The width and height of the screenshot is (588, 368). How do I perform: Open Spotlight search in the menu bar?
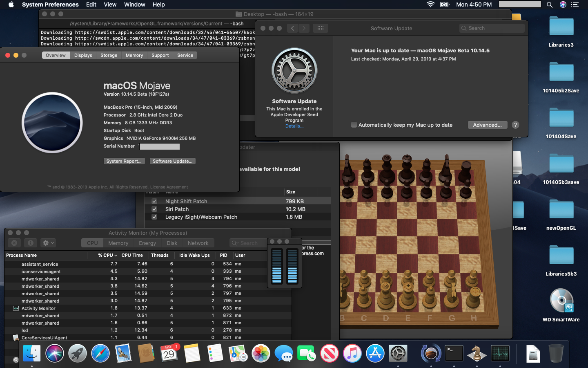coord(550,4)
